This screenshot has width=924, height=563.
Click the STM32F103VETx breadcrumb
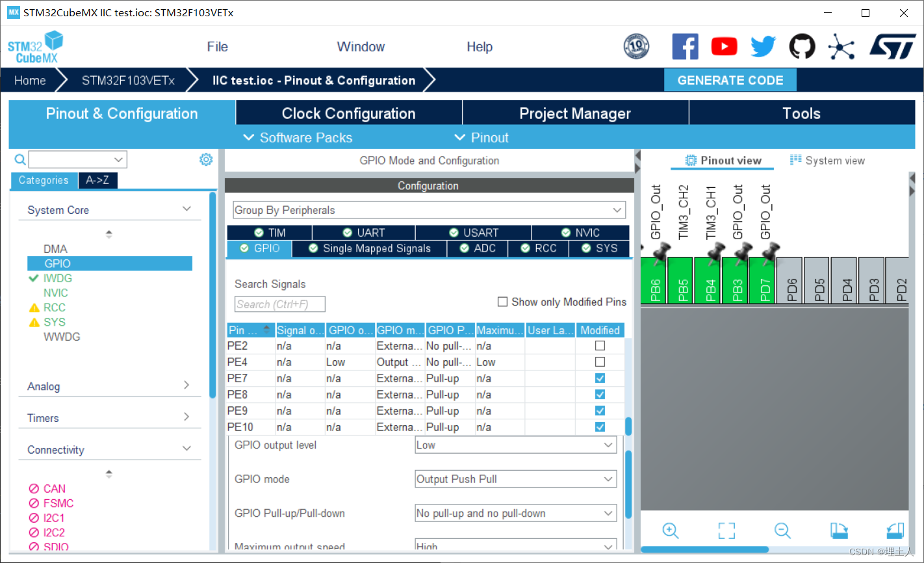coord(128,81)
